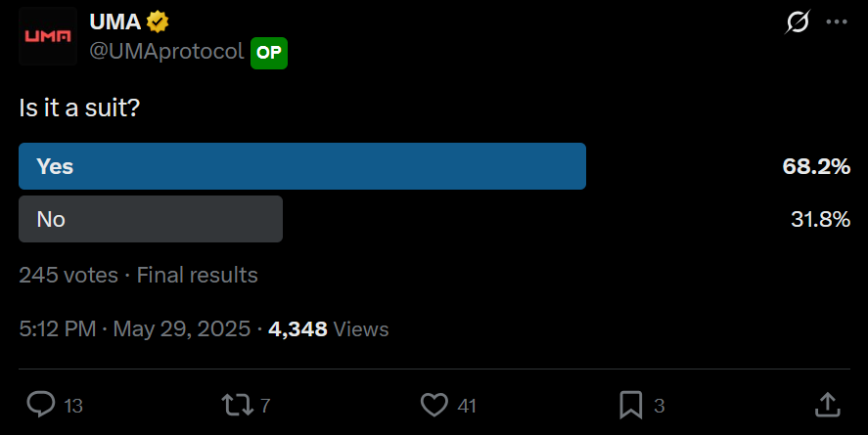Open the UMA profile avatar
The height and width of the screenshot is (435, 868).
tap(48, 36)
